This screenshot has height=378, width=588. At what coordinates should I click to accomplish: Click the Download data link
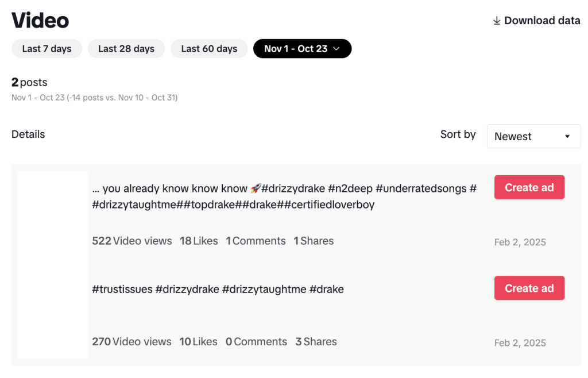pos(536,20)
